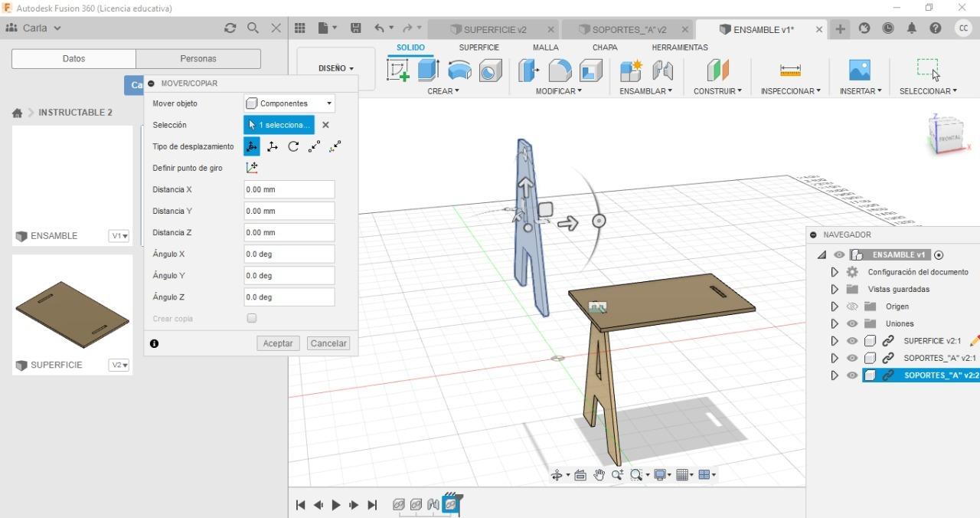The width and height of the screenshot is (980, 518).
Task: Click the Construct plane icon
Action: point(717,70)
